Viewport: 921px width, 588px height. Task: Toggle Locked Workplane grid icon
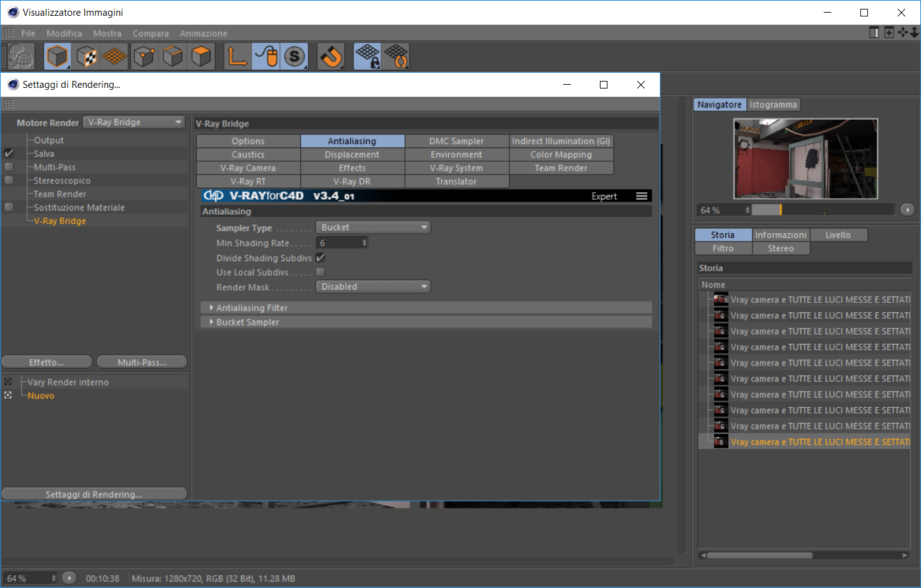(367, 56)
